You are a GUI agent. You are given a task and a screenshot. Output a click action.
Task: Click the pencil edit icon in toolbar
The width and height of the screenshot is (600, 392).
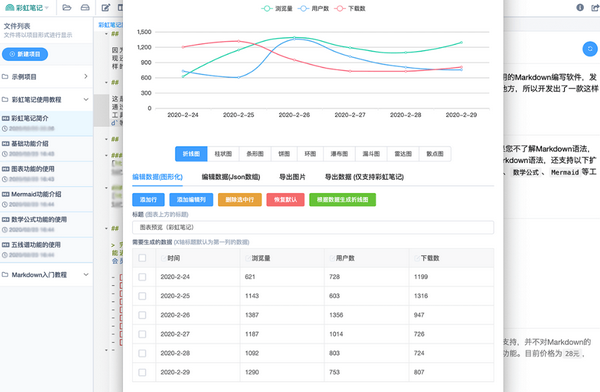click(x=106, y=7)
